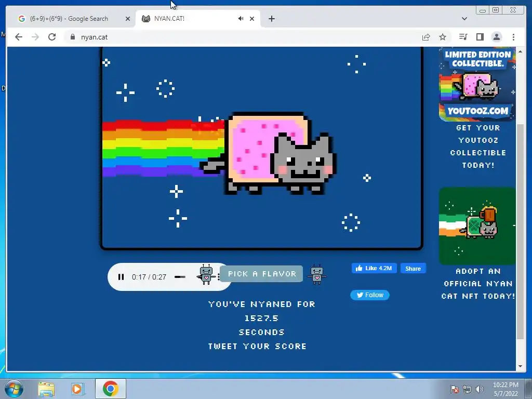Click the page vertical scrollbar thumb
532x399 pixels.
(x=520, y=232)
